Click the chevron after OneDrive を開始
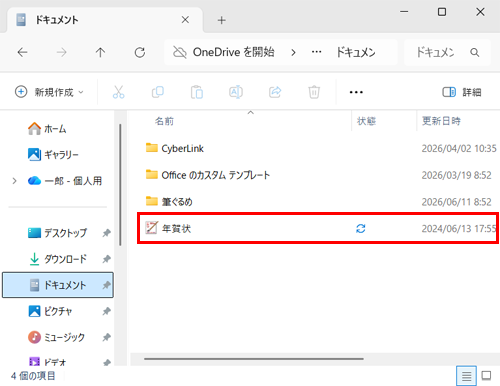Image resolution: width=500 pixels, height=386 pixels. (293, 52)
